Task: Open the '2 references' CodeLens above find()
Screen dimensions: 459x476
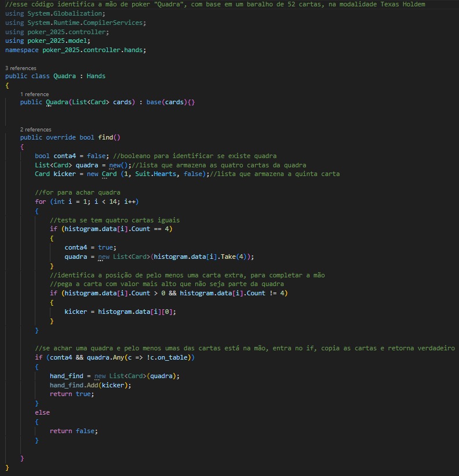Action: tap(35, 129)
